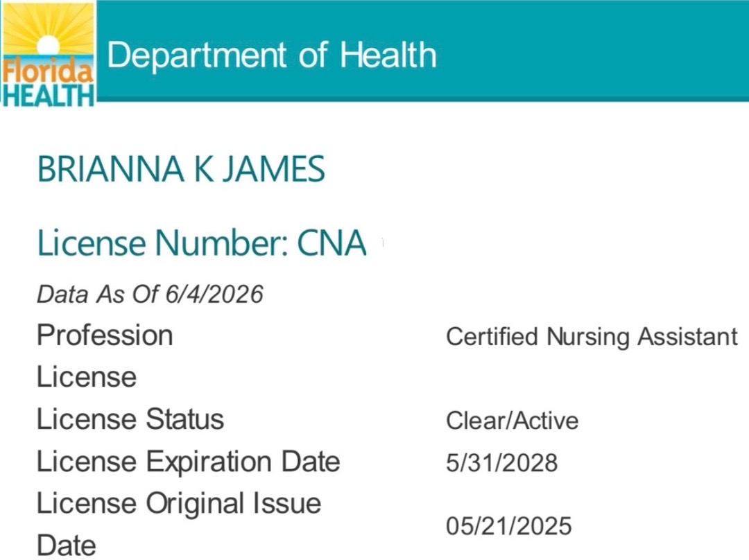The height and width of the screenshot is (560, 749).
Task: Click the License Expiration Date label
Action: [x=188, y=462]
